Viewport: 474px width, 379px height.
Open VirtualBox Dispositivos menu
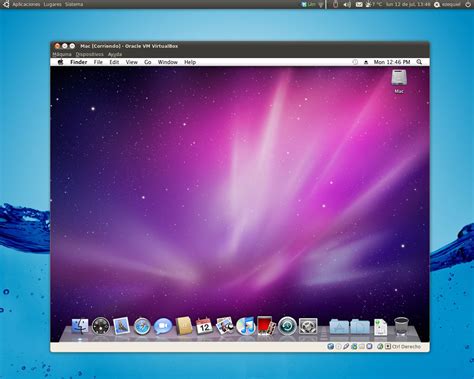[x=89, y=54]
